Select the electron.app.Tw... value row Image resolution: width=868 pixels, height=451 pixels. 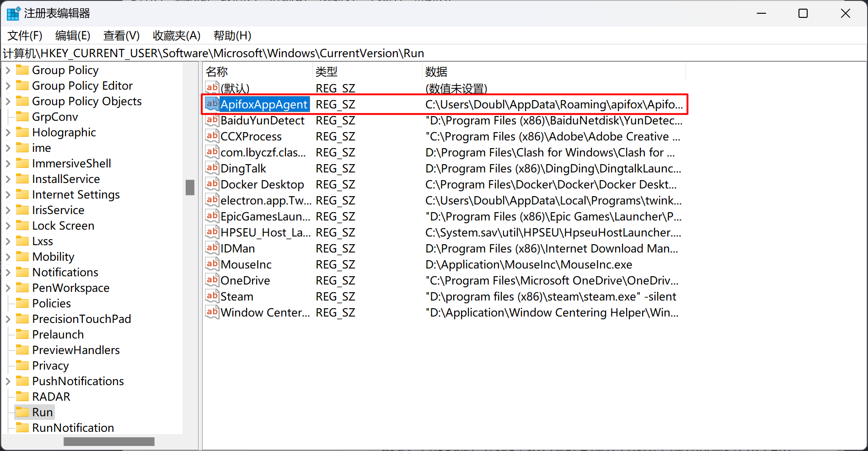point(444,200)
